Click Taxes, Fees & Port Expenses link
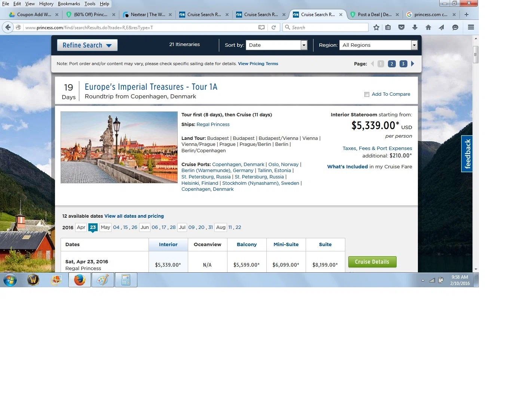This screenshot has height=398, width=532. coord(377,149)
